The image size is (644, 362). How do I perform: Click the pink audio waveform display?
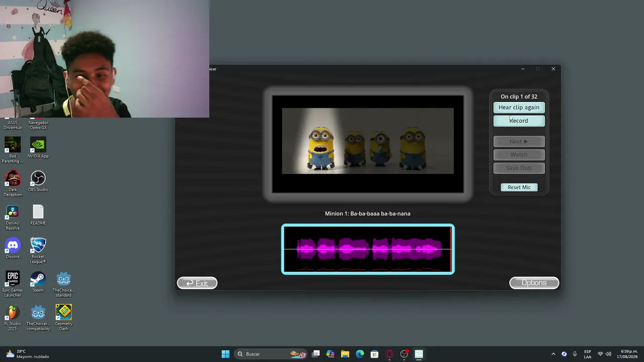tap(368, 249)
